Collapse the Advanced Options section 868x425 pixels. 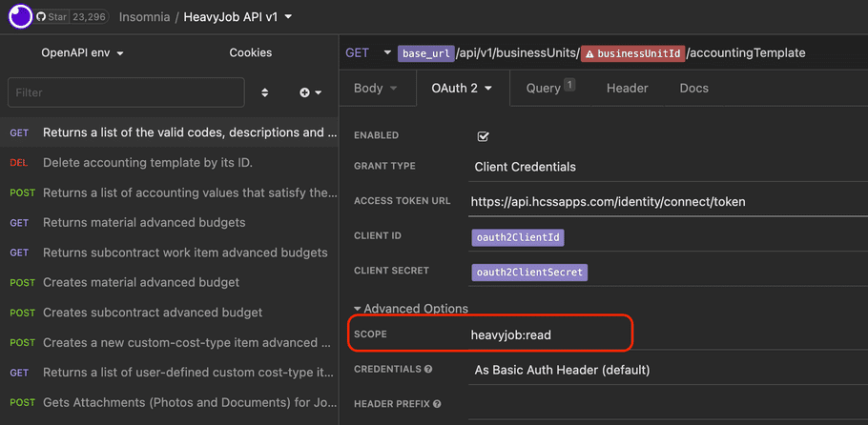[411, 309]
